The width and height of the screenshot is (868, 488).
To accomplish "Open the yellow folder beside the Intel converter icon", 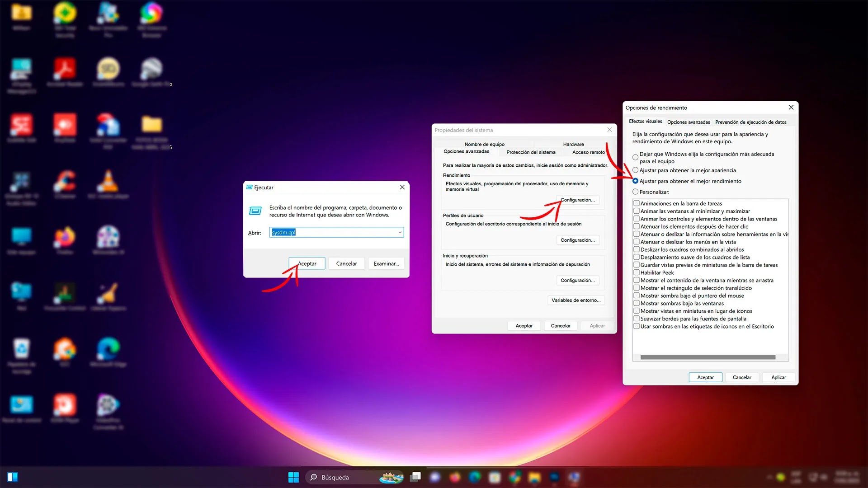I will 152,132.
